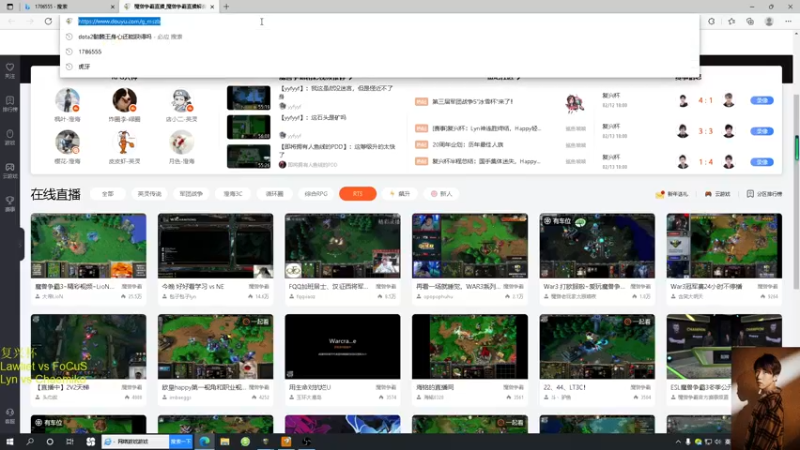Click the browser extension icon right of address bar
Screen dimensions: 800x450
click(x=711, y=21)
